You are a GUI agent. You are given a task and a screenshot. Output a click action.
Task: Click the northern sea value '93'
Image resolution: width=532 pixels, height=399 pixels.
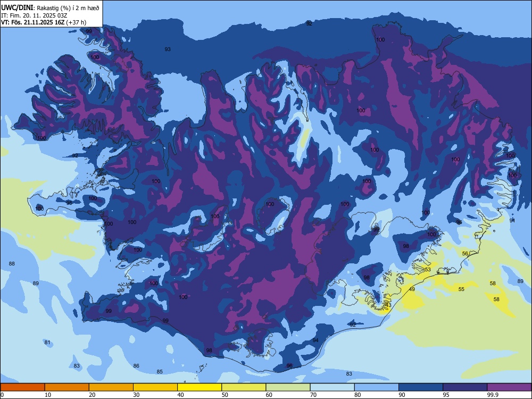[x=168, y=49]
